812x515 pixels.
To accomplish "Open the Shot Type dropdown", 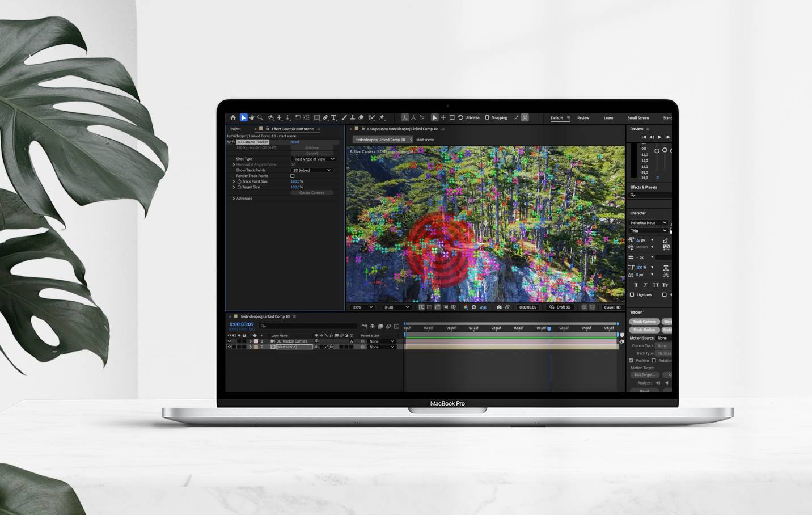I will 314,159.
